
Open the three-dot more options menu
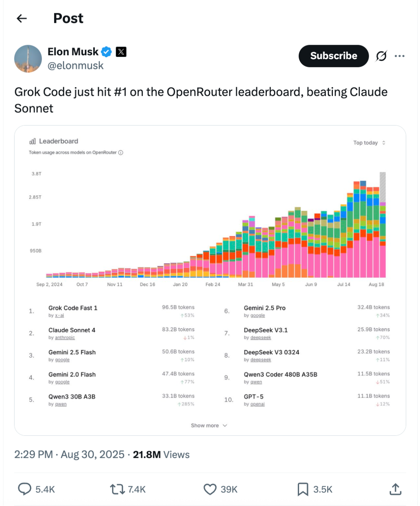coord(399,56)
